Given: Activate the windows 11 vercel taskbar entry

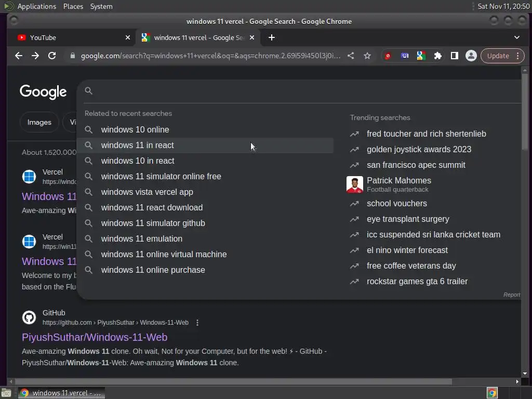Looking at the screenshot, I should tap(61, 393).
